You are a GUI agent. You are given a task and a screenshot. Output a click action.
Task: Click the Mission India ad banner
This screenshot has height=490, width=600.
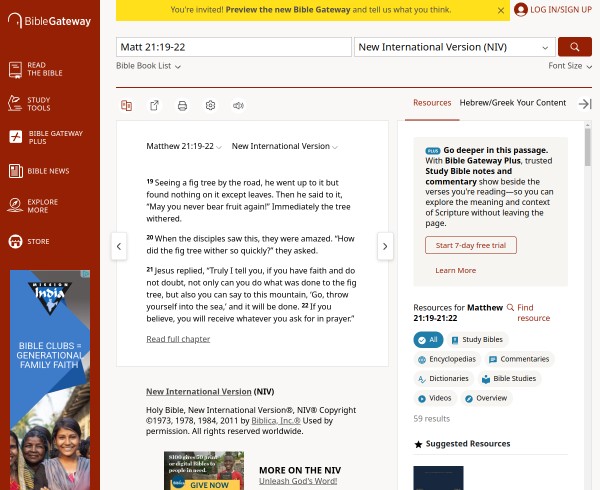click(x=50, y=380)
